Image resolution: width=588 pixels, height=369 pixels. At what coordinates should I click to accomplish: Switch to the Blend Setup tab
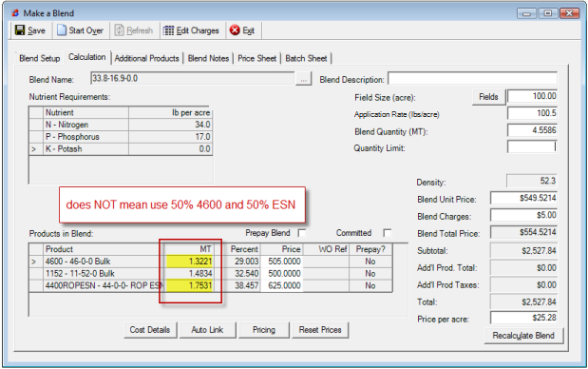coord(39,59)
